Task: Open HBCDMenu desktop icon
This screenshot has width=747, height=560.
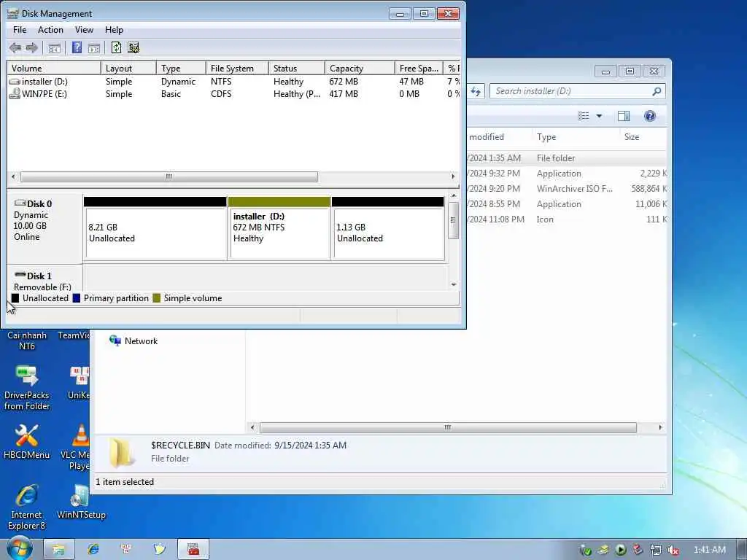Action: 27,441
